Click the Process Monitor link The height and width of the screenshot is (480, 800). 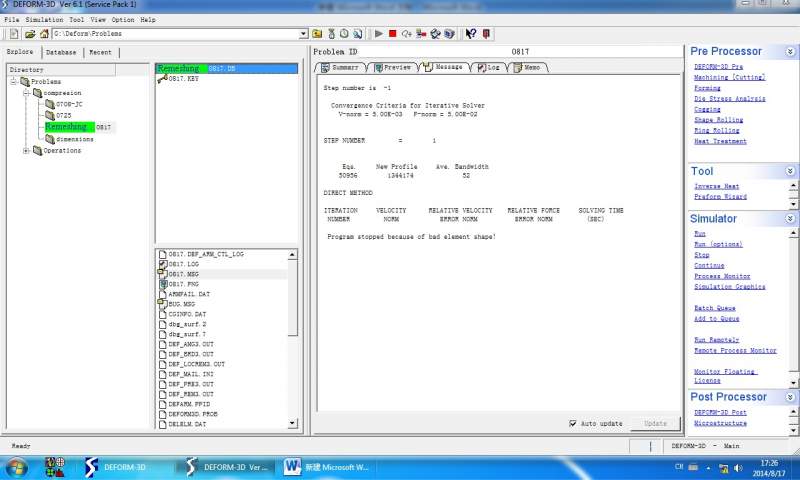point(722,276)
